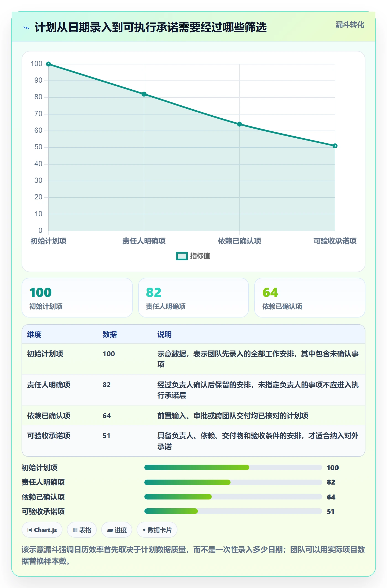Open the 表格 chip
387x588 pixels.
(82, 530)
